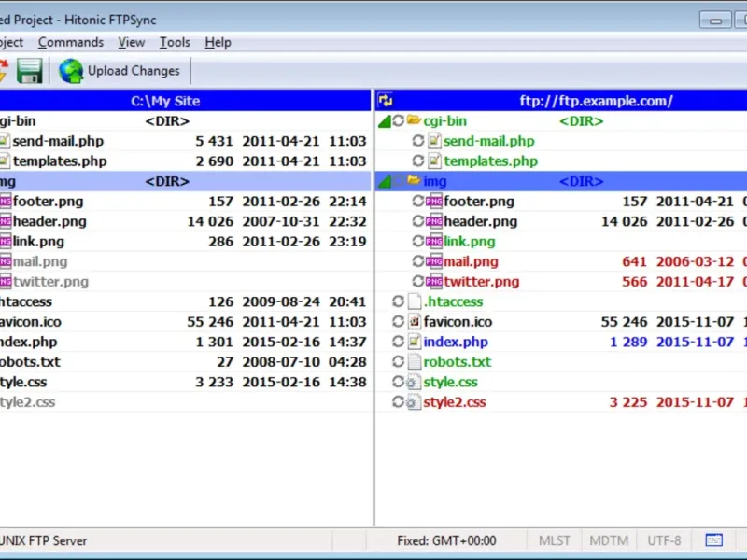Select remote header.png filename
Screen dimensions: 747x560
click(x=480, y=221)
